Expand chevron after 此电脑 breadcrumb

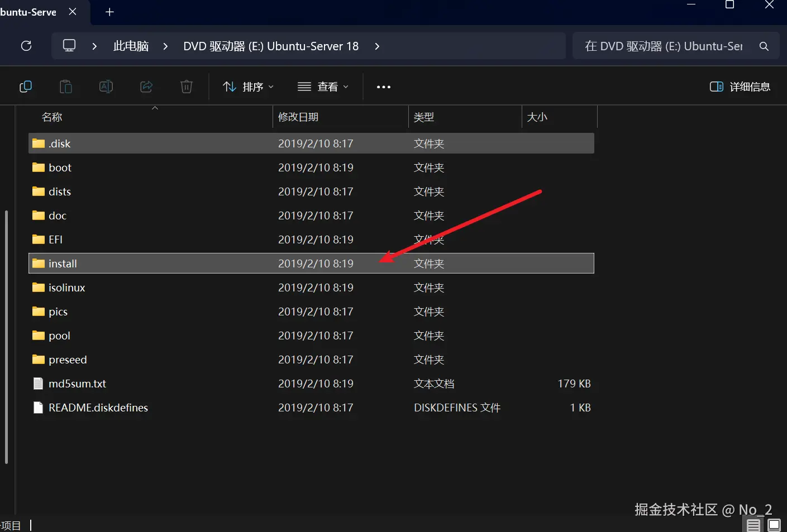[x=165, y=46]
